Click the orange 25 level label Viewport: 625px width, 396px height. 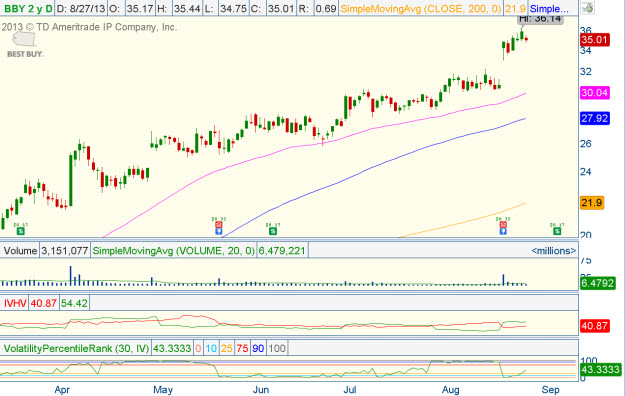pos(226,349)
